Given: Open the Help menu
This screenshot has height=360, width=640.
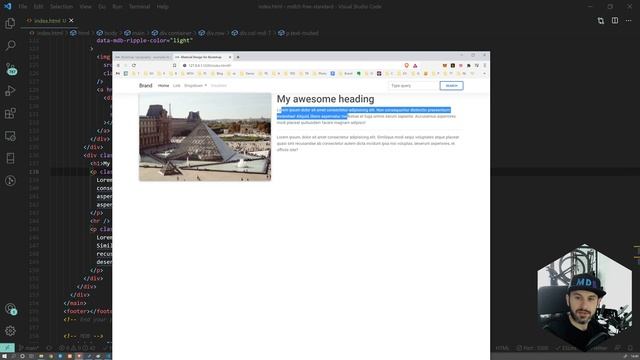Looking at the screenshot, I should [x=162, y=7].
